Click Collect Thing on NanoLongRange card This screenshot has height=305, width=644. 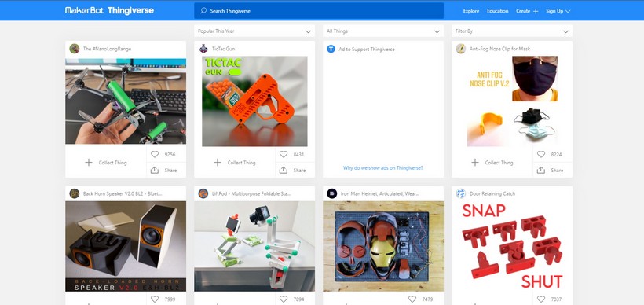[112, 163]
